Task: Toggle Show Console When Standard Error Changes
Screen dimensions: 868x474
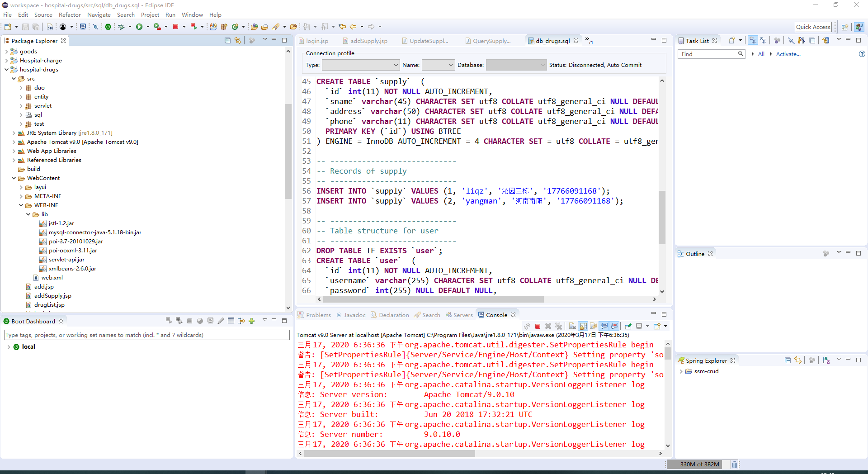Action: [x=614, y=326]
